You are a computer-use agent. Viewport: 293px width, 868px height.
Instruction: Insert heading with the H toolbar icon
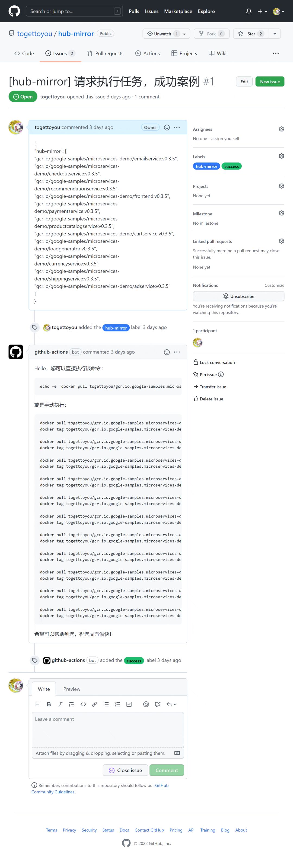(x=37, y=704)
